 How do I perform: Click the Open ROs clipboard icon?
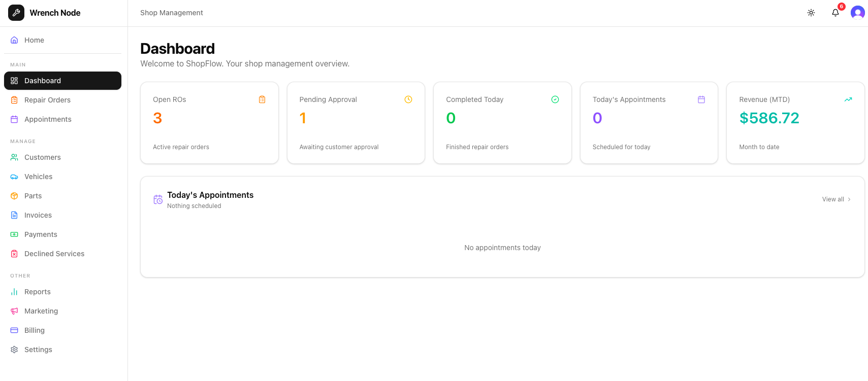click(262, 99)
